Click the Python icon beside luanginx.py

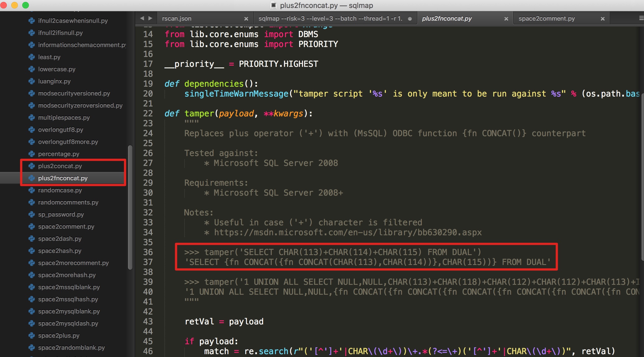(x=31, y=81)
